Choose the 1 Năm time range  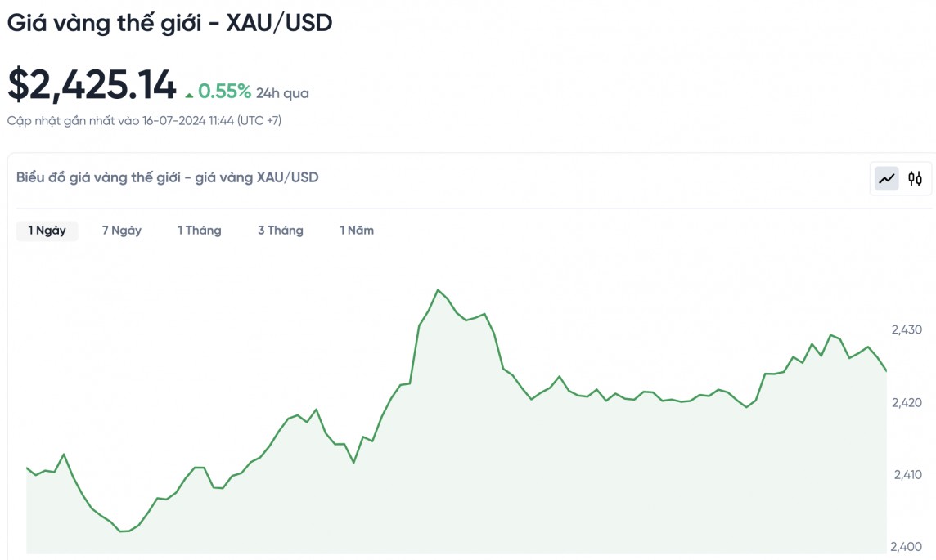click(x=357, y=231)
